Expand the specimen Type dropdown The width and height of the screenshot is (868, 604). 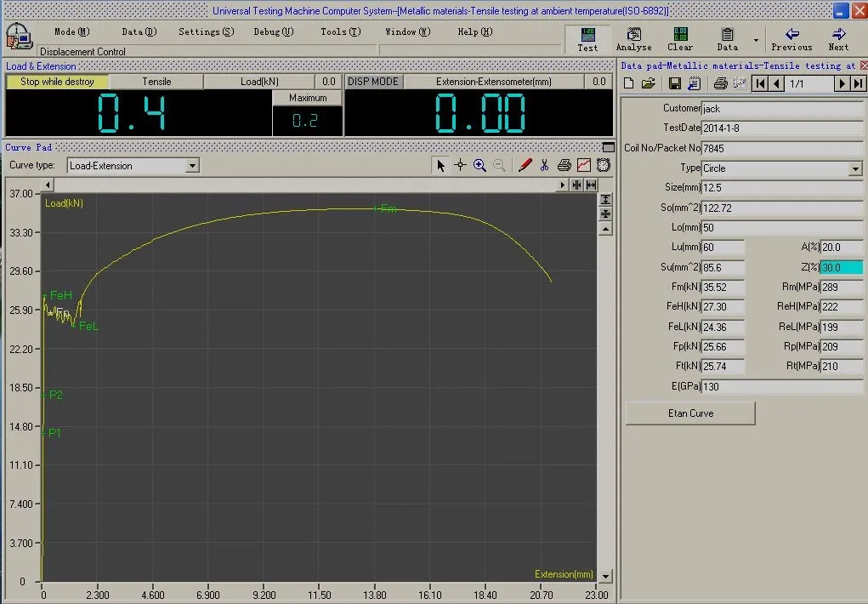pos(855,169)
